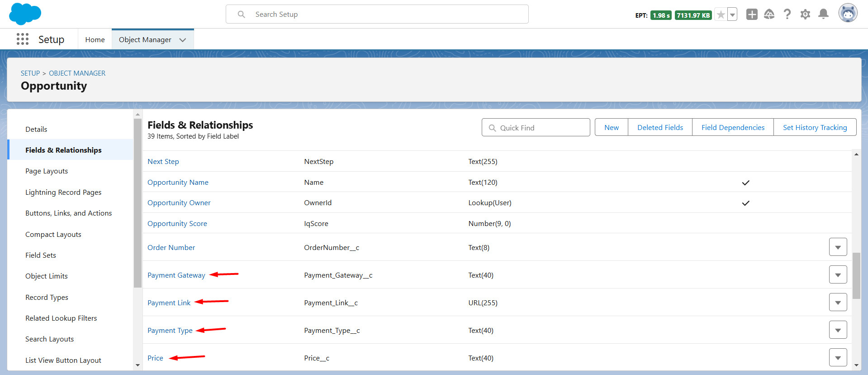Expand the Payment Gateway row action menu
Image resolution: width=868 pixels, height=375 pixels.
click(838, 275)
